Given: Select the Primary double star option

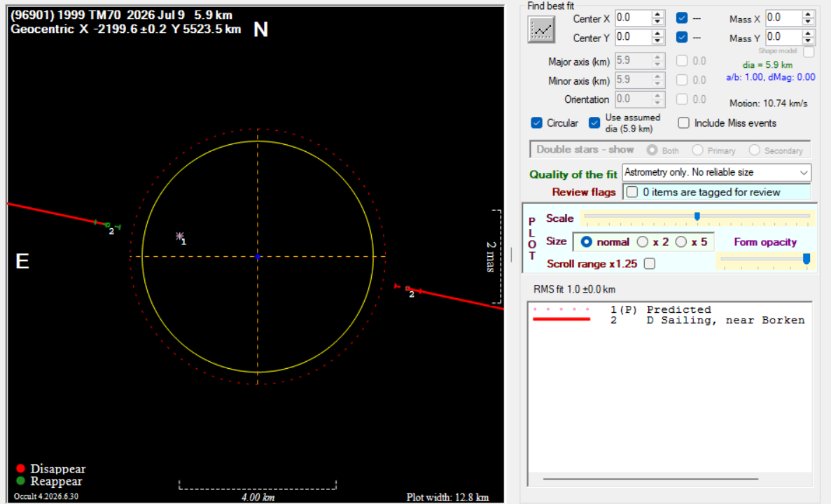Looking at the screenshot, I should (698, 150).
